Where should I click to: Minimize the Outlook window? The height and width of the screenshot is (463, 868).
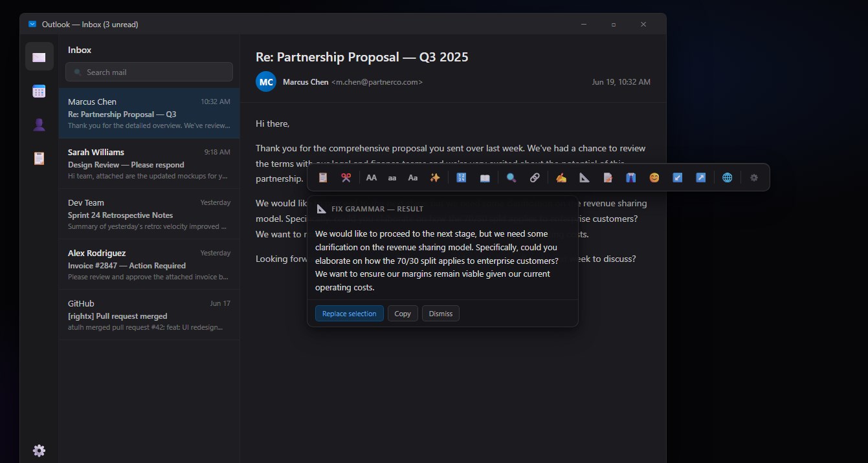pos(584,25)
